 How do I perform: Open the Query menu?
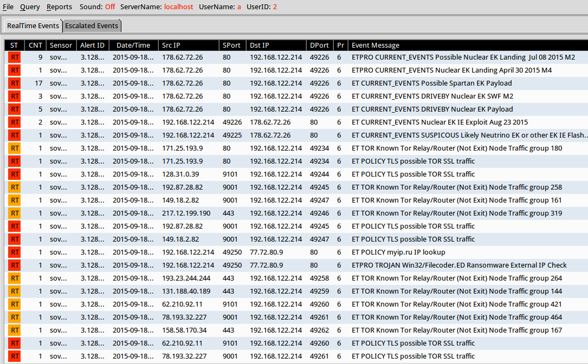point(30,7)
